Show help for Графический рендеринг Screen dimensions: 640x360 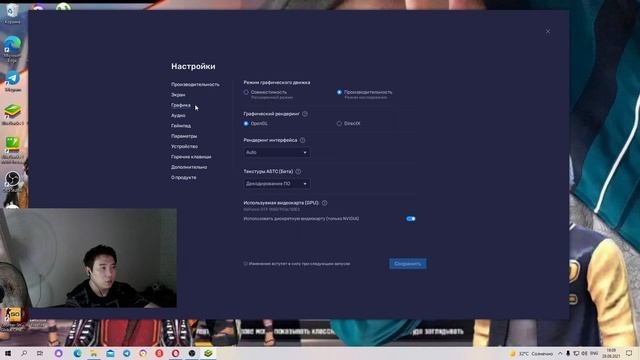click(x=305, y=114)
